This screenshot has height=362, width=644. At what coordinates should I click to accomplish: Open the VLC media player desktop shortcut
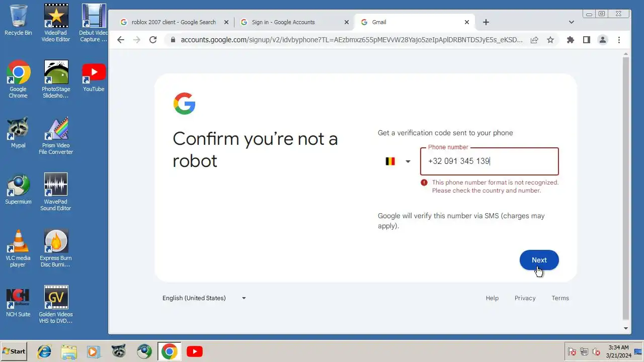[18, 248]
